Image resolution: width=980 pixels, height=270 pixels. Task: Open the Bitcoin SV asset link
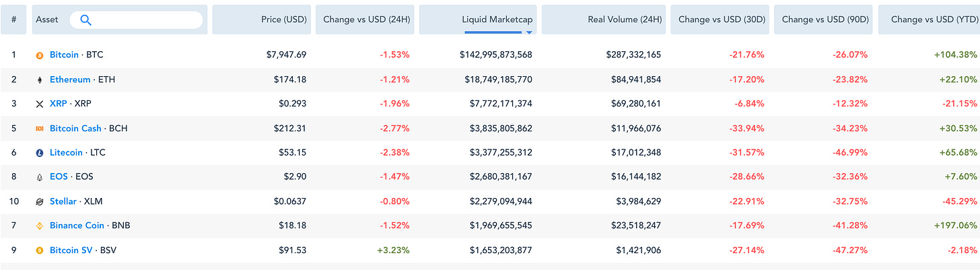click(x=71, y=249)
